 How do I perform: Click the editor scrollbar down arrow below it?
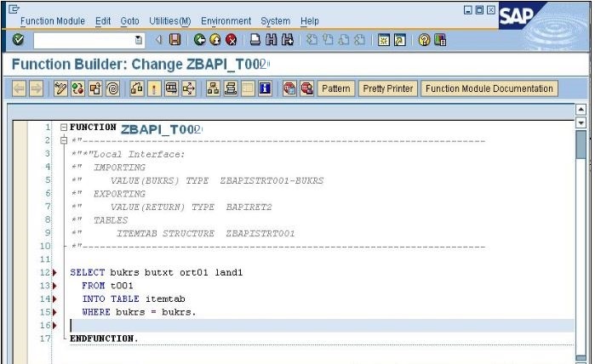point(581,122)
